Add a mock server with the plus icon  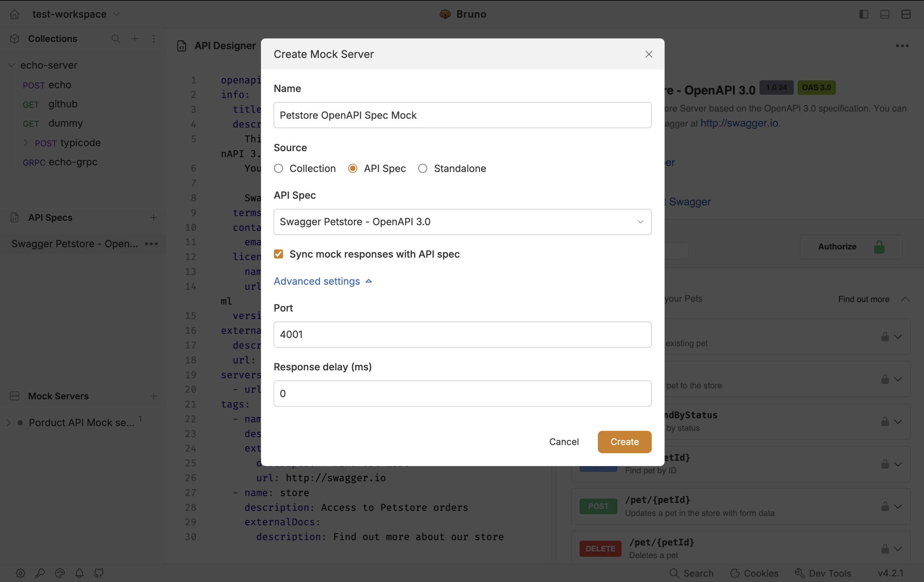tap(153, 396)
